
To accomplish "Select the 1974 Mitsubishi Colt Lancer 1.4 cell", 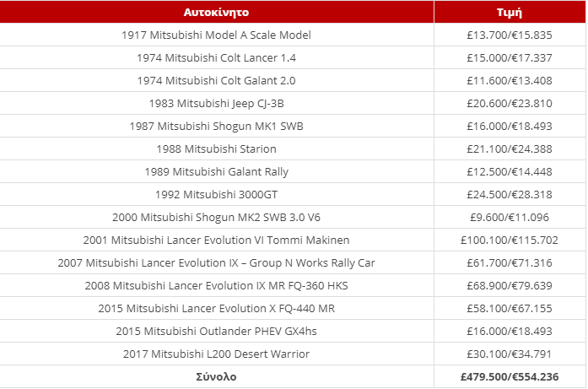I will coord(216,57).
